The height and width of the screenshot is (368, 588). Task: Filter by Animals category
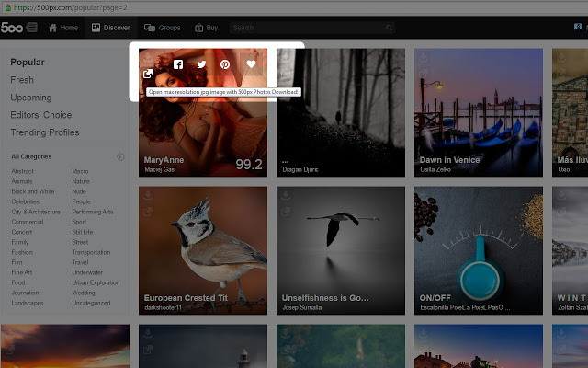(x=22, y=181)
